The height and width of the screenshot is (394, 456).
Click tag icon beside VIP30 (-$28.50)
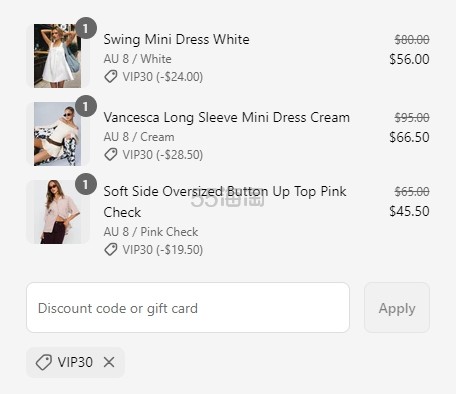tap(111, 155)
